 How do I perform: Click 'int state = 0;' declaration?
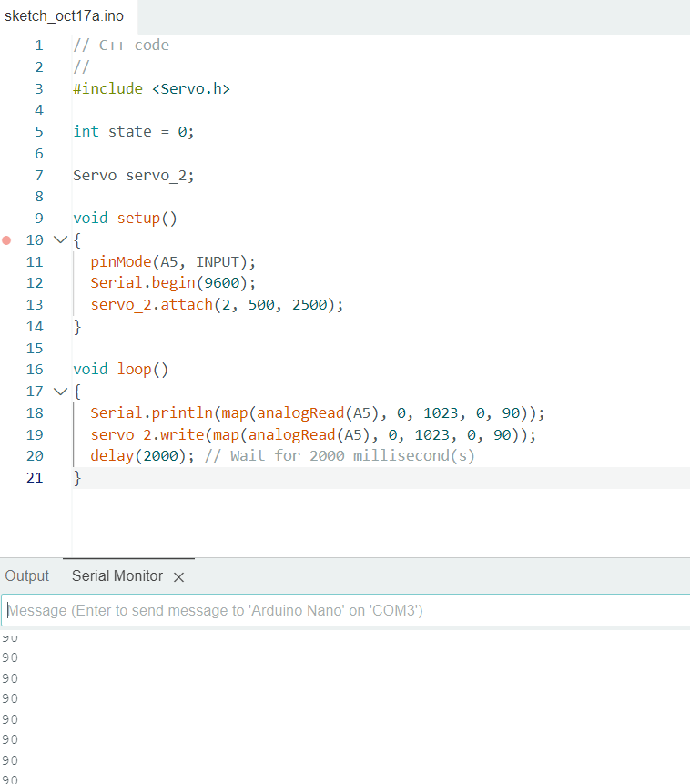coord(134,132)
